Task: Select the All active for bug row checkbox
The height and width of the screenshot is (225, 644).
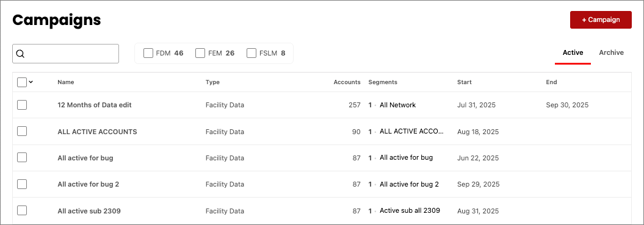Action: point(22,158)
